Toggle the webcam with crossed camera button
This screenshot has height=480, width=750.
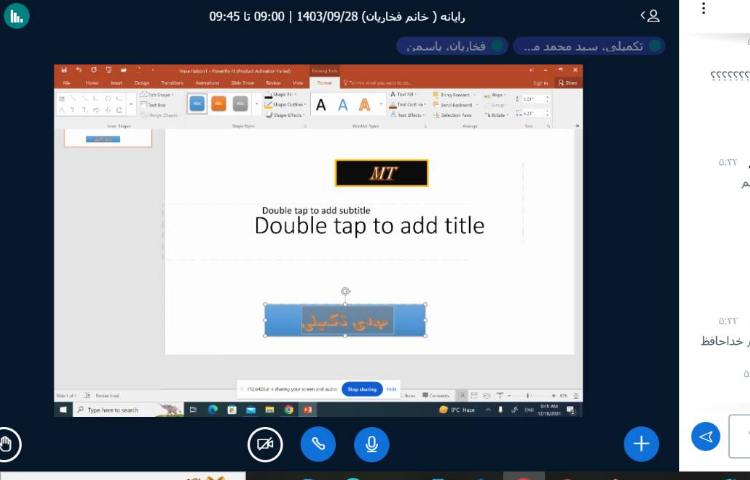265,445
